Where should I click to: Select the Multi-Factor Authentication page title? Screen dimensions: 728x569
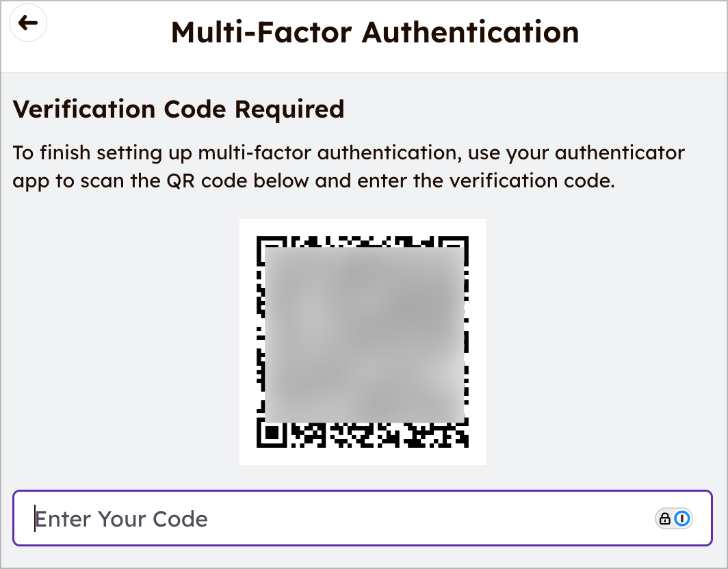coord(375,31)
